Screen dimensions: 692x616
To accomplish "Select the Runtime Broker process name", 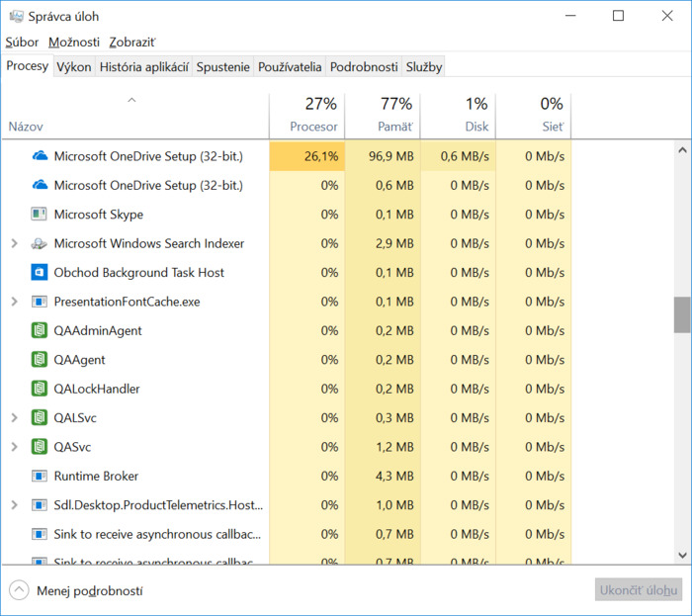I will click(96, 477).
